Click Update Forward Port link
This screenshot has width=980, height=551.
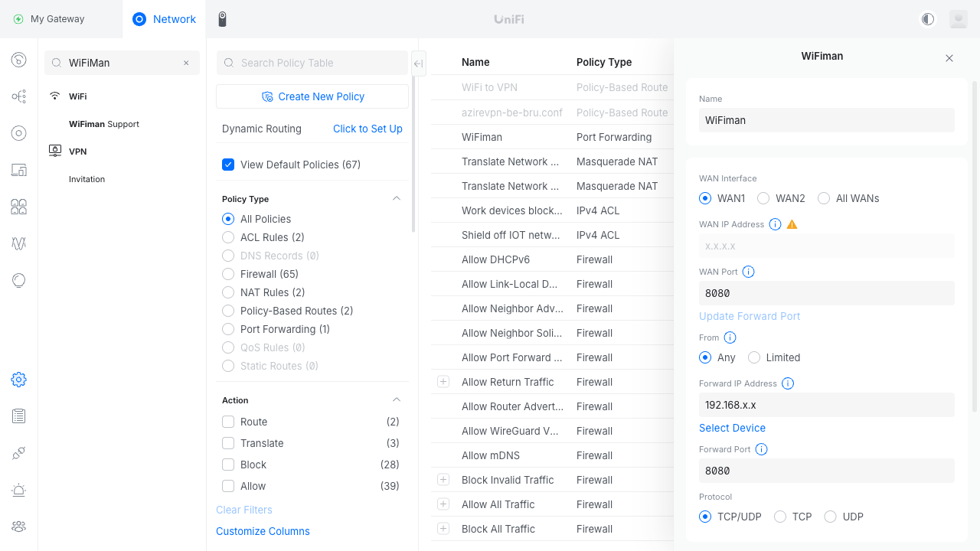tap(750, 316)
